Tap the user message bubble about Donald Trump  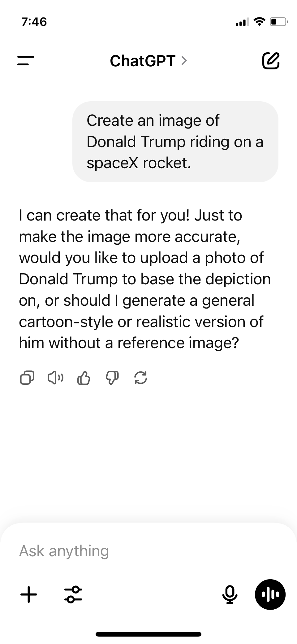point(175,142)
